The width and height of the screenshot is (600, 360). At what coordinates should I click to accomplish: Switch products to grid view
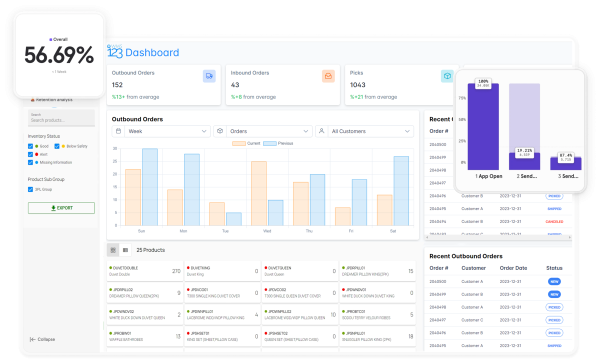pos(113,250)
